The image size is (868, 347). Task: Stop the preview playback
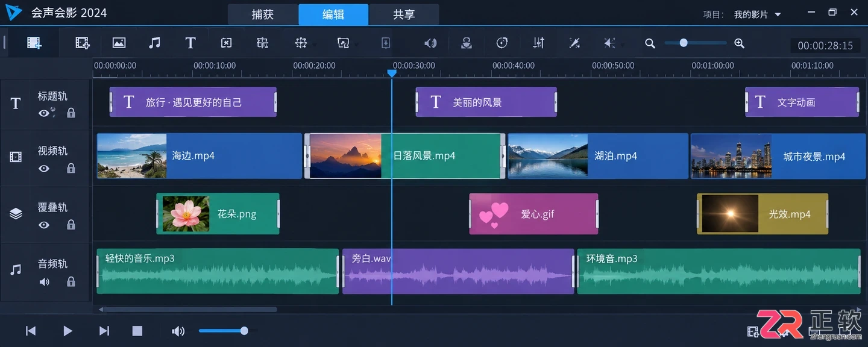click(x=137, y=331)
